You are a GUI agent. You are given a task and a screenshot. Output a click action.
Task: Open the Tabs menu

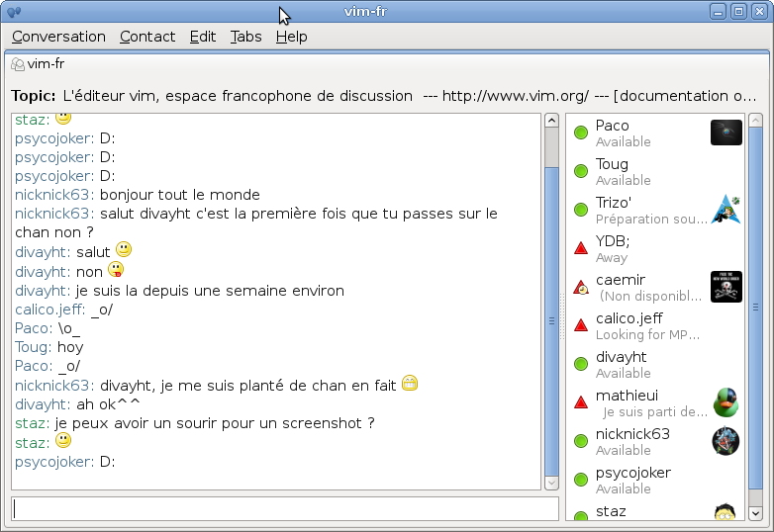click(245, 37)
